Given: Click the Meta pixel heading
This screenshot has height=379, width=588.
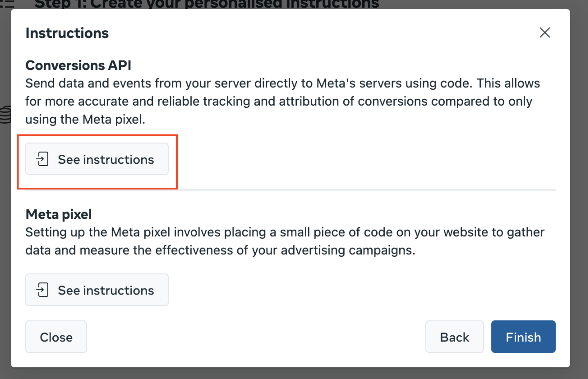Looking at the screenshot, I should 59,214.
